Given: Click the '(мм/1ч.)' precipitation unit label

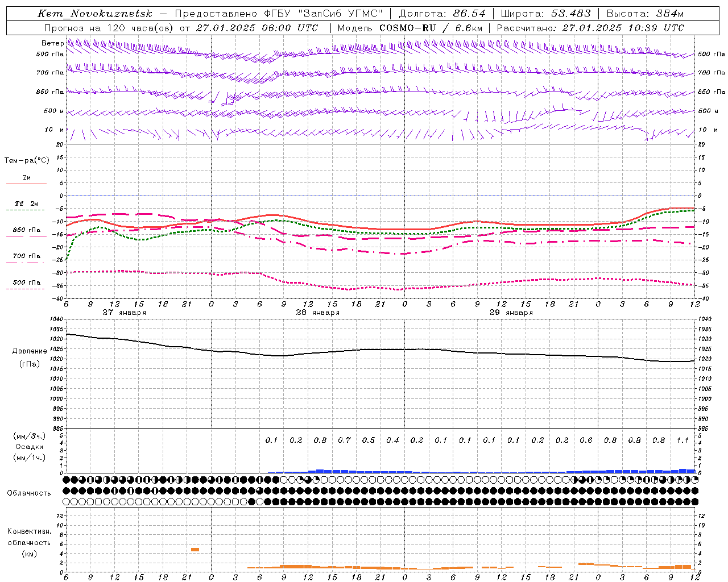Looking at the screenshot, I should 30,458.
